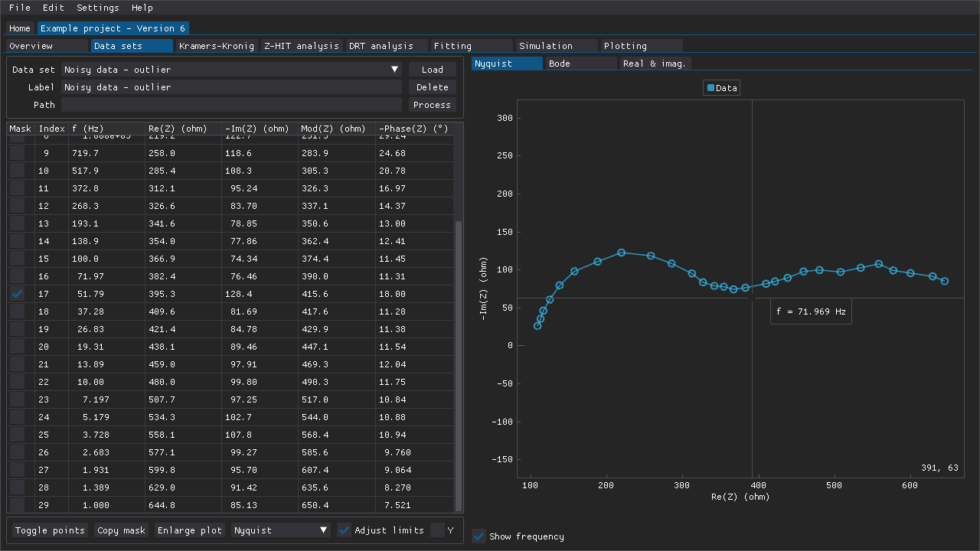Click the frequency cell 719.7

point(86,153)
